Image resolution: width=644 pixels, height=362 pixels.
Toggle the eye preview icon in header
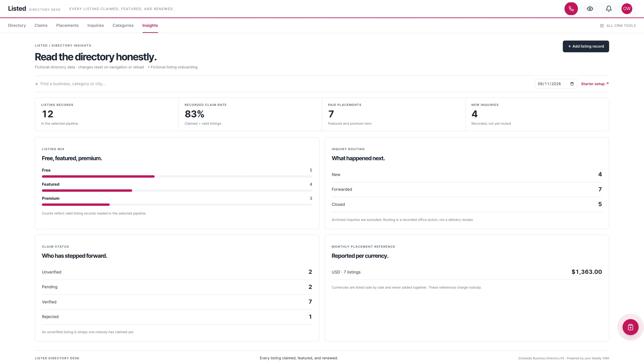click(590, 9)
